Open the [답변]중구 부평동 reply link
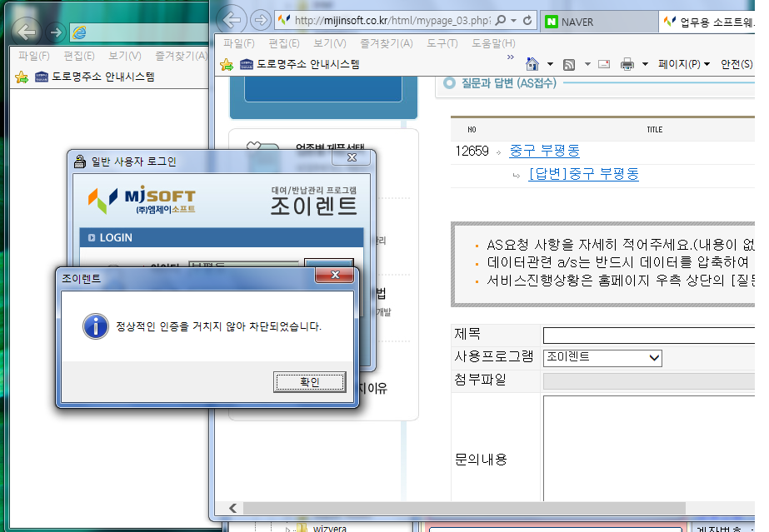This screenshot has width=769, height=532. 583,174
